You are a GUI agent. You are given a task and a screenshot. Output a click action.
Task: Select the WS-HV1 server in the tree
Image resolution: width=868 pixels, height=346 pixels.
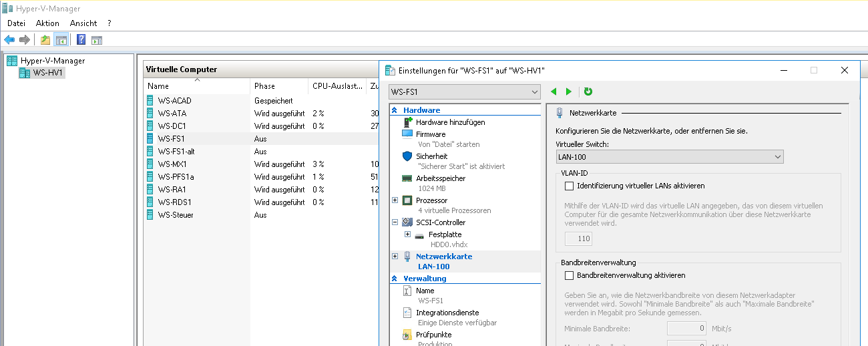pos(42,73)
